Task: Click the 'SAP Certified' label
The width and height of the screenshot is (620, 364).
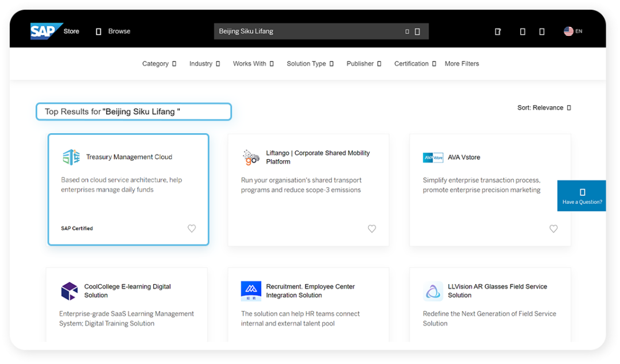Action: 77,229
